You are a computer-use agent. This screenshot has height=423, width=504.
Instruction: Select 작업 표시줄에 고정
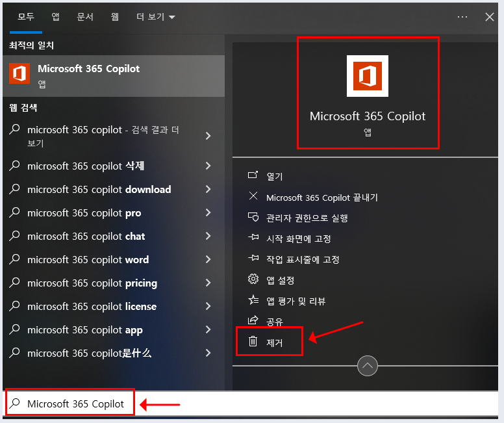click(303, 259)
